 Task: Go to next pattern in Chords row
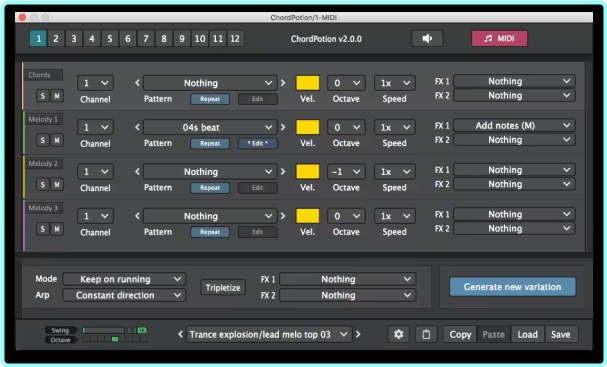283,82
